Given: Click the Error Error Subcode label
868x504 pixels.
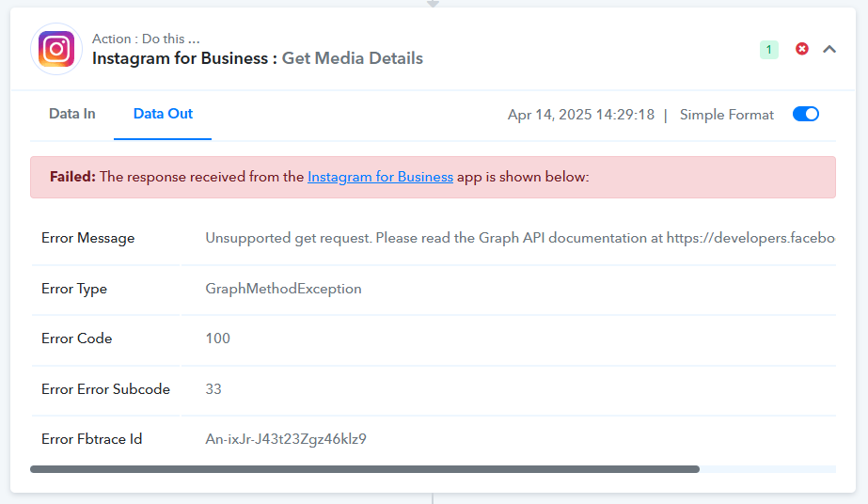Looking at the screenshot, I should coord(105,389).
